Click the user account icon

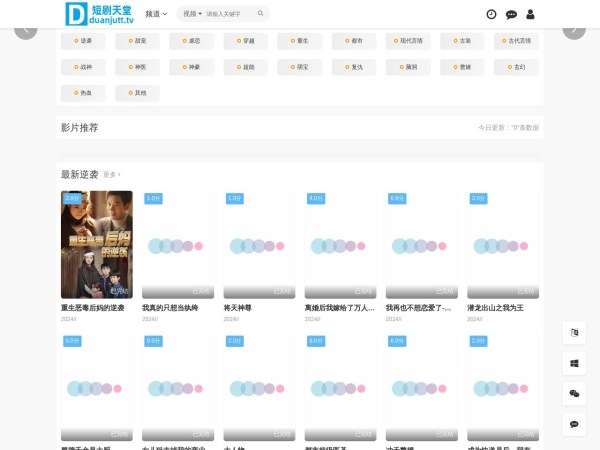(530, 14)
